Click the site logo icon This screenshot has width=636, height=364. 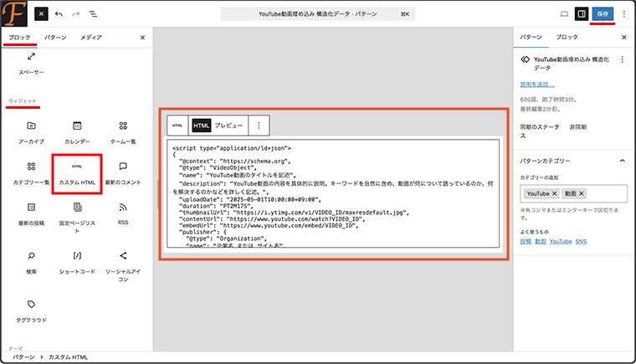[14, 13]
